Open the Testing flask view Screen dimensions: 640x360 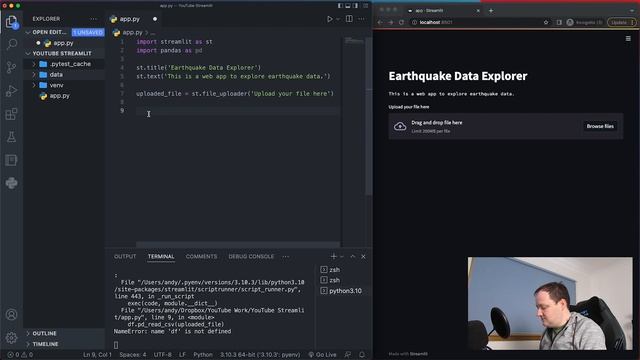tap(11, 137)
